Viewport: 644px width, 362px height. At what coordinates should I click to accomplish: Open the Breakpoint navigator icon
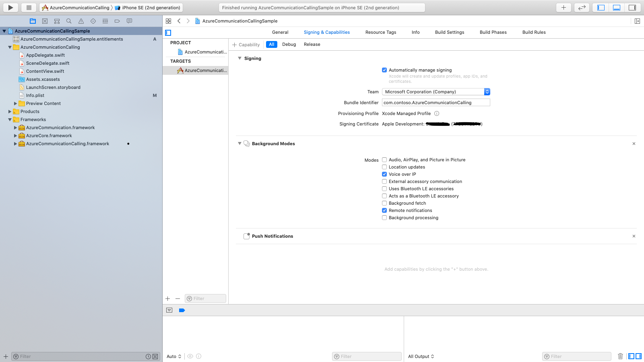tap(117, 21)
